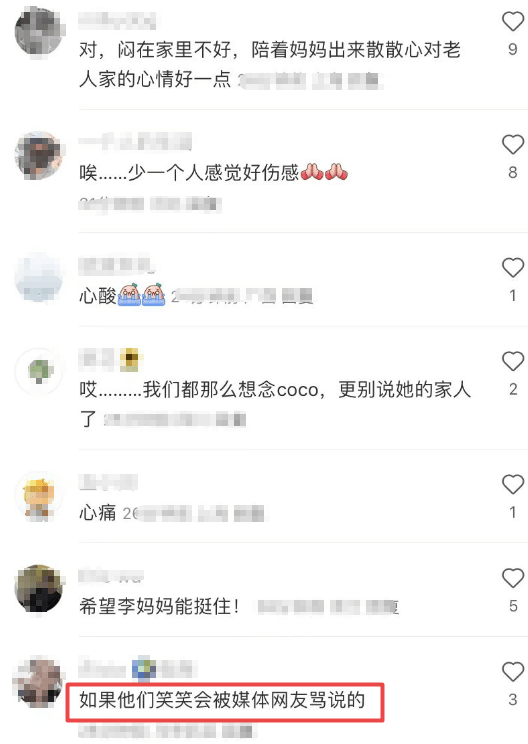Open the avatar of the first commenter
The width and height of the screenshot is (528, 744).
pyautogui.click(x=39, y=32)
